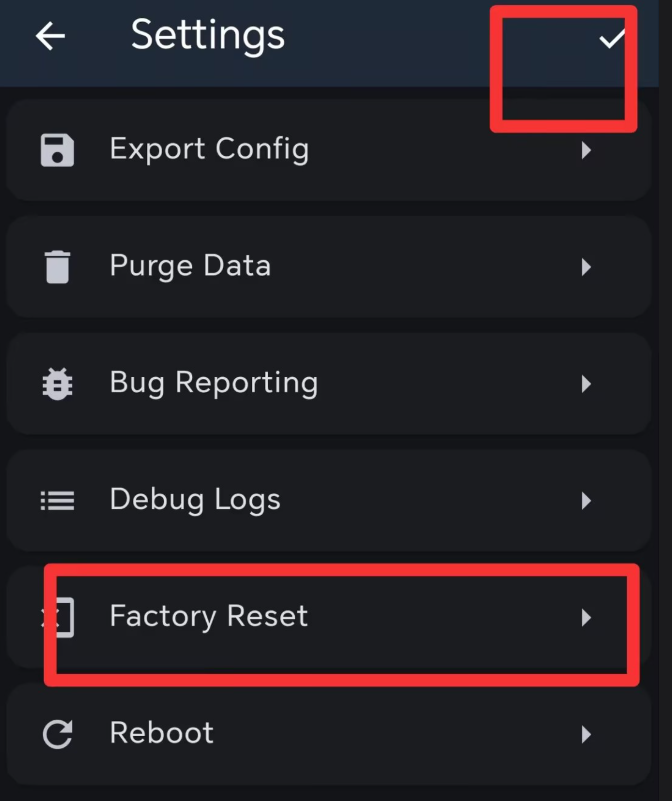Choose the Factory Reset option text
672x801 pixels.
pos(209,616)
